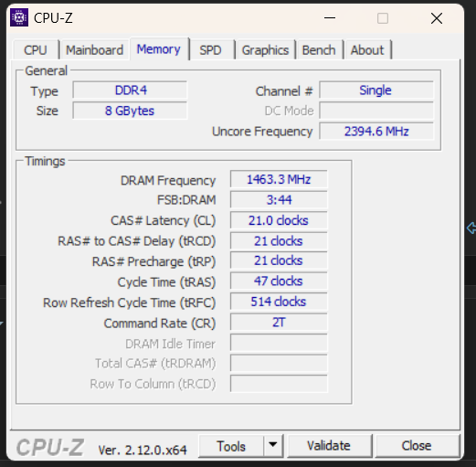Click the Close button at bottom
Image resolution: width=476 pixels, height=467 pixels.
417,446
